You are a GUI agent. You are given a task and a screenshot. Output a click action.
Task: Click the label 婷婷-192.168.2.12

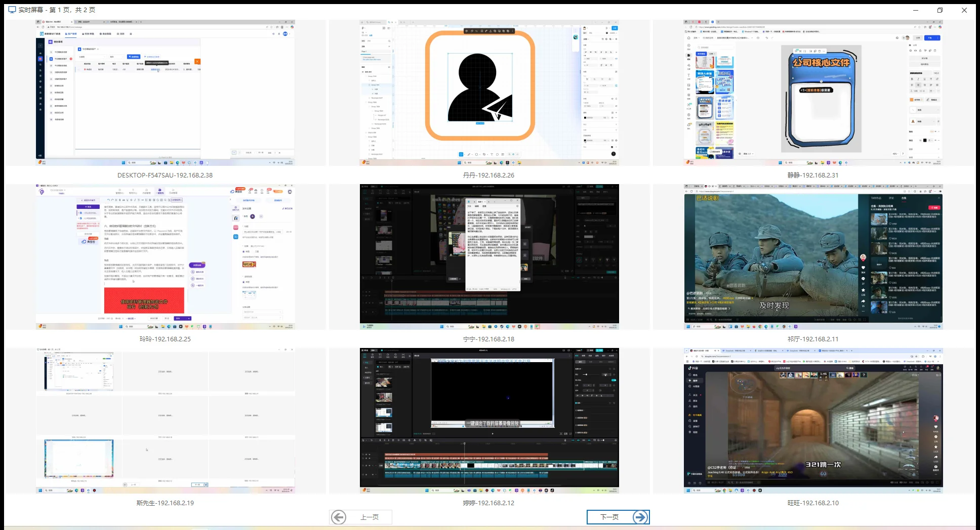pos(489,503)
